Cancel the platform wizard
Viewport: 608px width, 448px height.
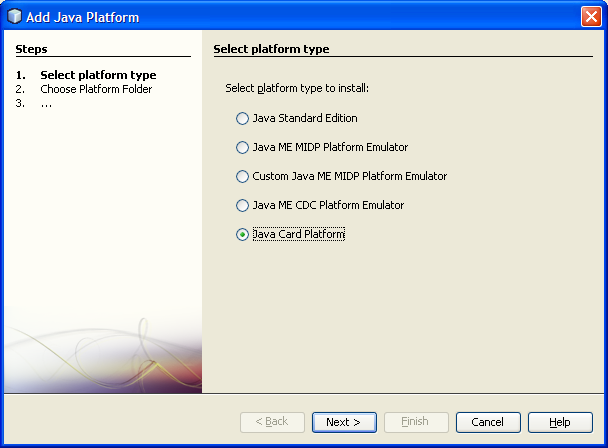(487, 422)
